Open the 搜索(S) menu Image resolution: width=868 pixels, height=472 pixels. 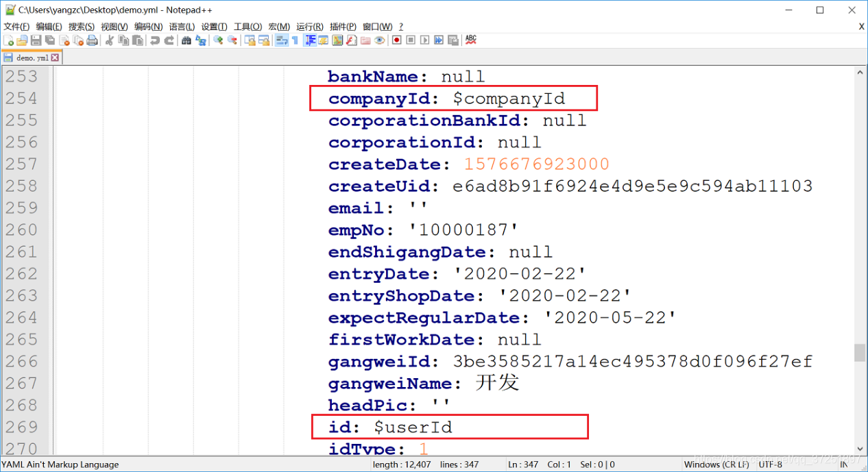(x=82, y=27)
